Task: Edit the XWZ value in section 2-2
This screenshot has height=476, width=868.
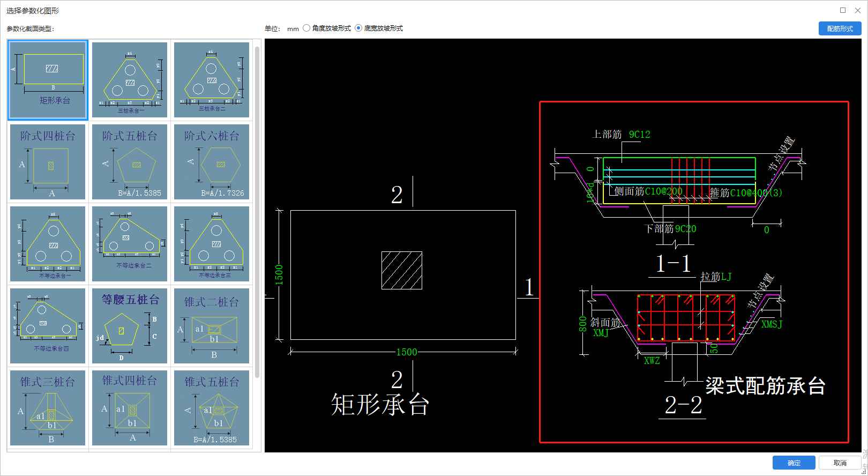Action: (x=652, y=361)
